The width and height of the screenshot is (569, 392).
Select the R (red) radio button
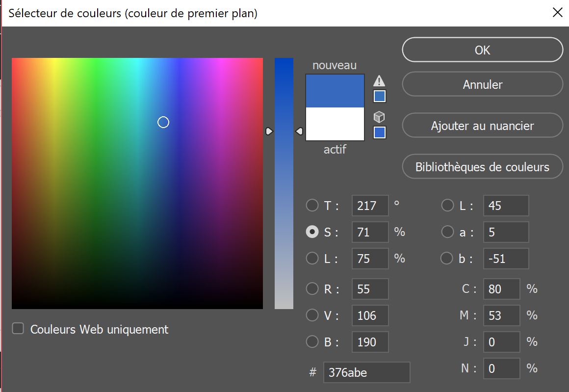coord(312,288)
